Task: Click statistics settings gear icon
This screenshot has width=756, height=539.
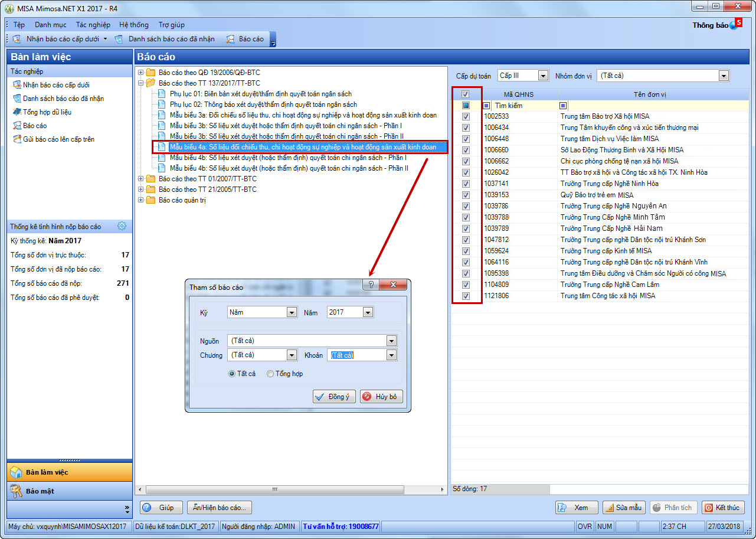Action: pos(122,226)
